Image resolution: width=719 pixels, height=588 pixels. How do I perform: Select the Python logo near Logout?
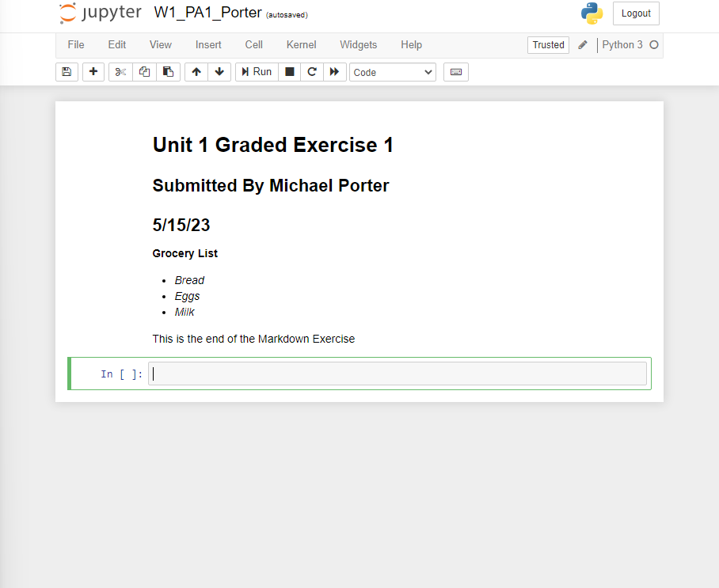(591, 13)
